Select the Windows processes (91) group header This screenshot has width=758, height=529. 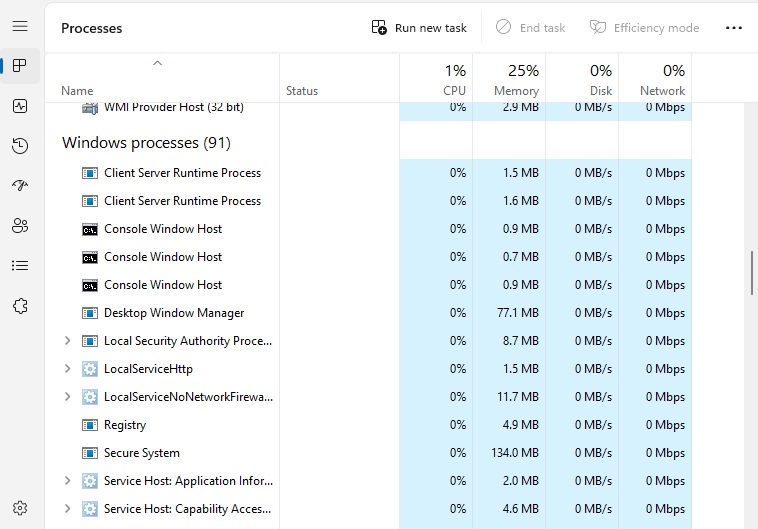pos(146,143)
